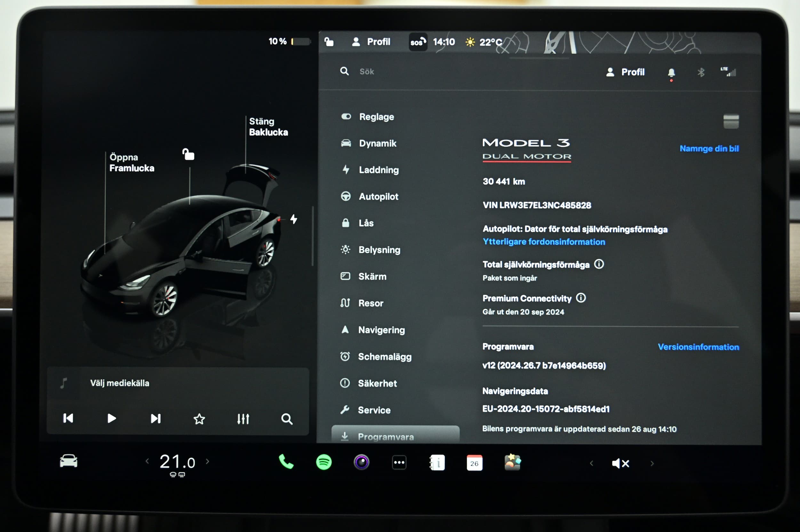Open notifications bell icon

click(671, 73)
